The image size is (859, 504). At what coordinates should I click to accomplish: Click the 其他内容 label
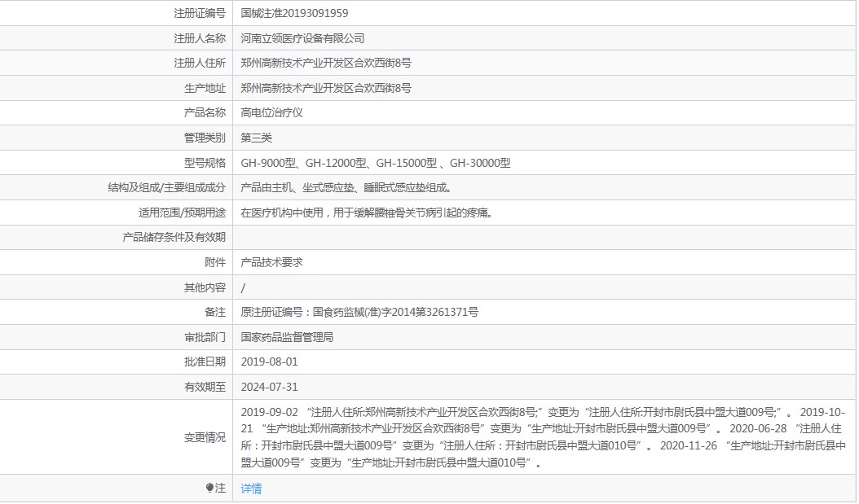(205, 288)
